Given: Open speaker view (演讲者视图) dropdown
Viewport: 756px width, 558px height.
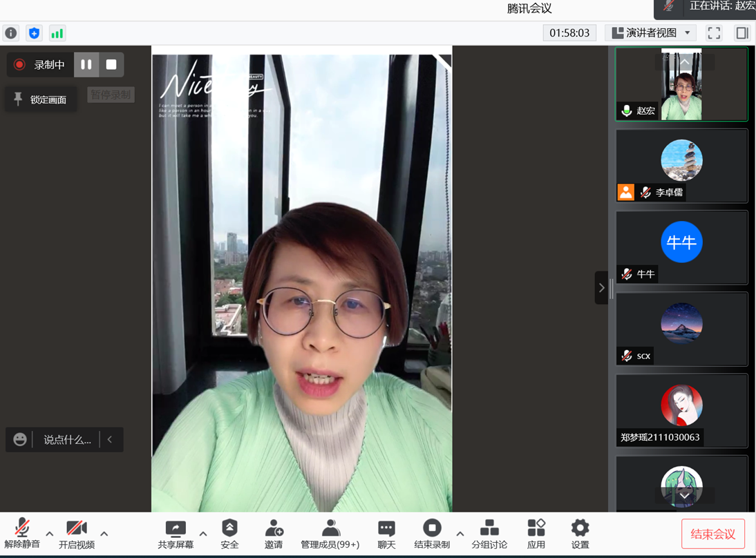Looking at the screenshot, I should point(651,33).
